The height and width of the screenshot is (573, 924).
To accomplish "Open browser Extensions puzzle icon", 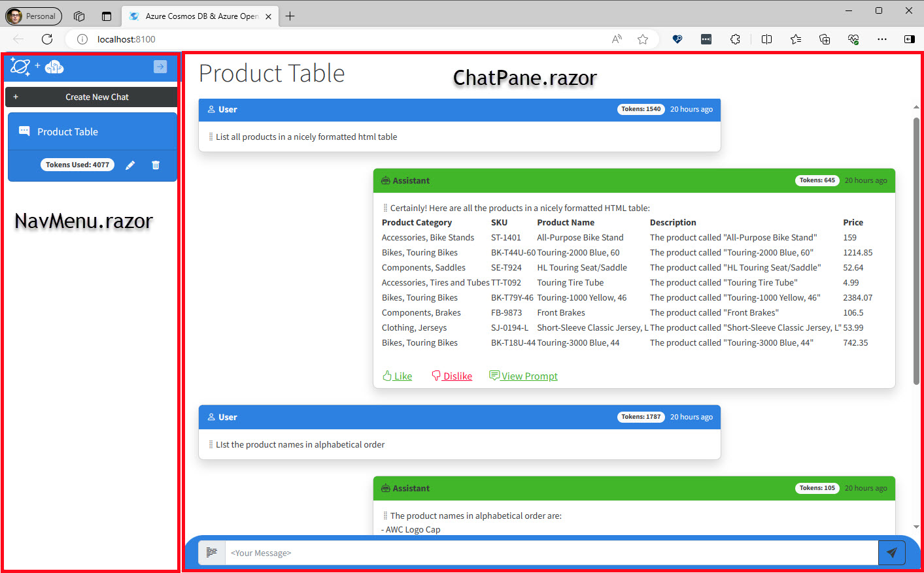I will point(735,39).
